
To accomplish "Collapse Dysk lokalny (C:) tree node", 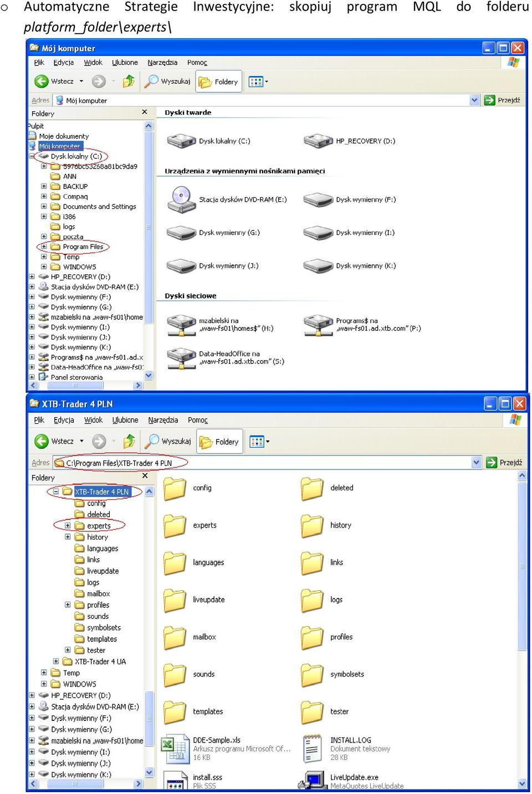I will [x=32, y=156].
